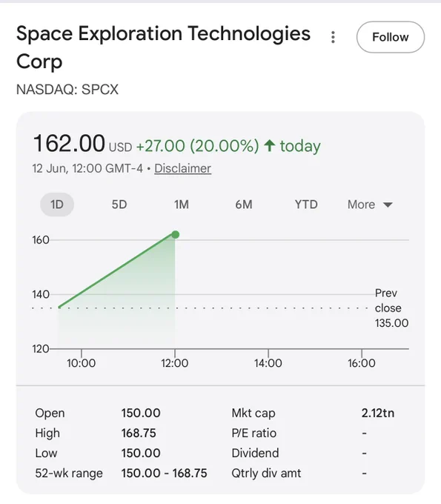Switch to the YTD chart range

pos(306,205)
